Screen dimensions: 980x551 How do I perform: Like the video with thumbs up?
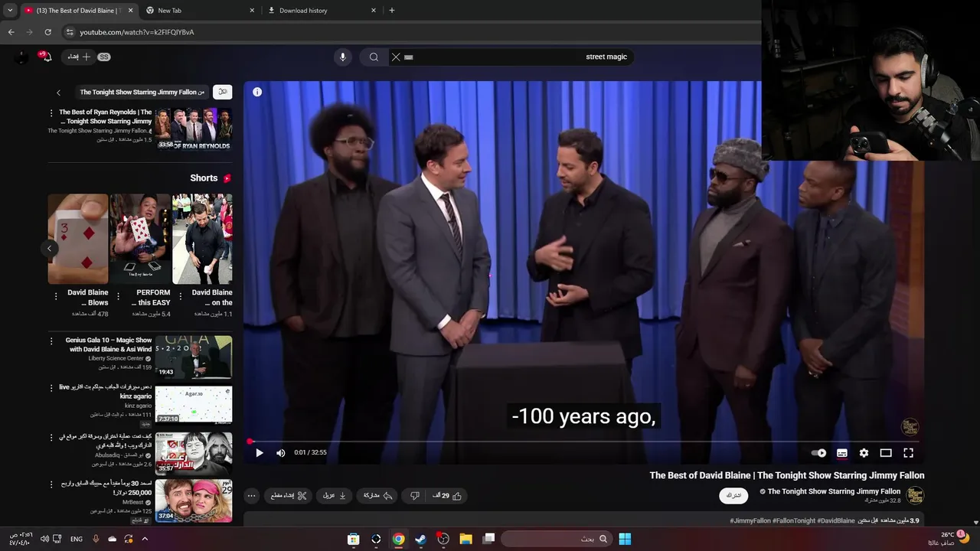pyautogui.click(x=447, y=496)
